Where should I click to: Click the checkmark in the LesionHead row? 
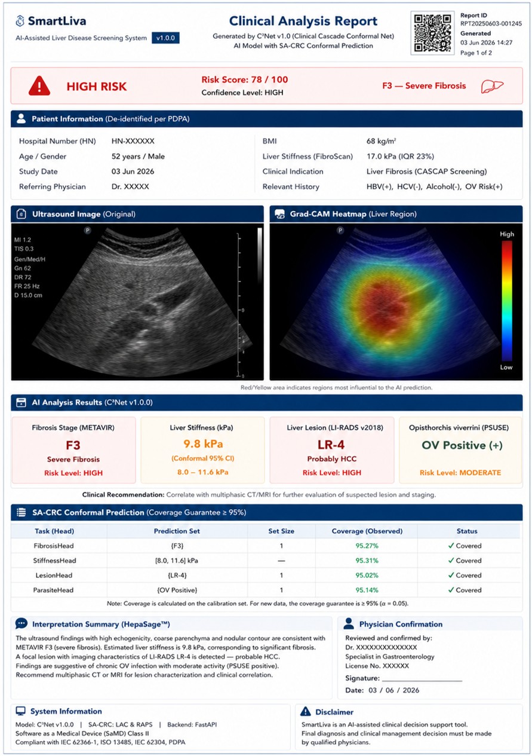click(451, 575)
